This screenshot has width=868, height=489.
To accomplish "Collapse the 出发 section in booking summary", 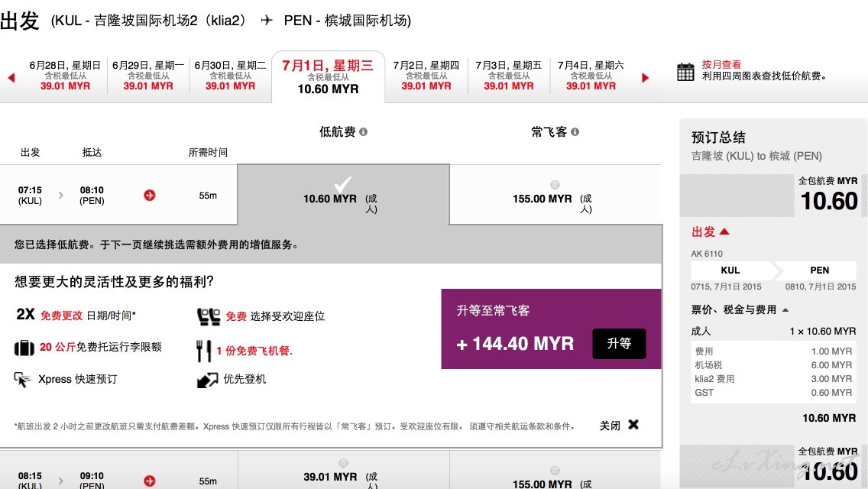I will click(x=724, y=232).
